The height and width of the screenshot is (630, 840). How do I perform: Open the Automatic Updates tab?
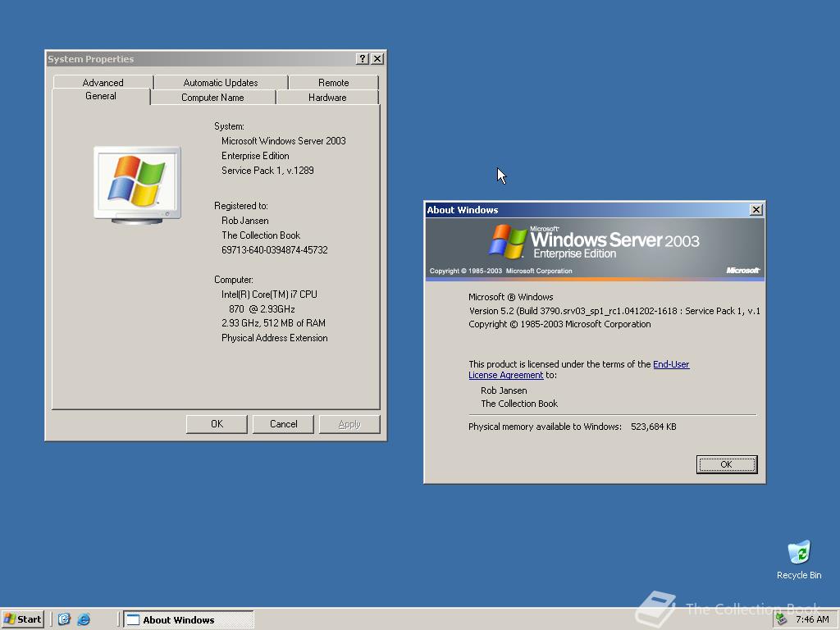(x=220, y=83)
